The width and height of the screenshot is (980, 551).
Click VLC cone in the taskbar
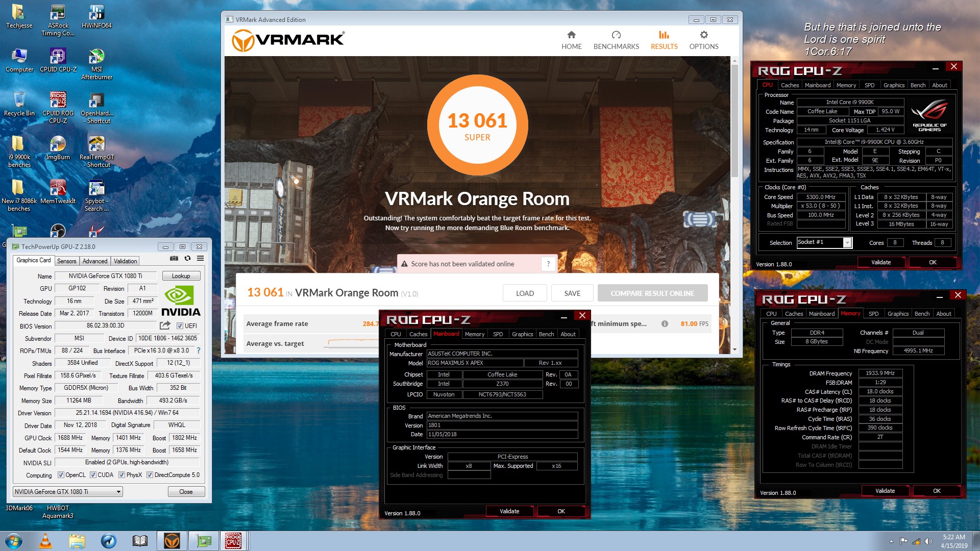click(x=45, y=541)
